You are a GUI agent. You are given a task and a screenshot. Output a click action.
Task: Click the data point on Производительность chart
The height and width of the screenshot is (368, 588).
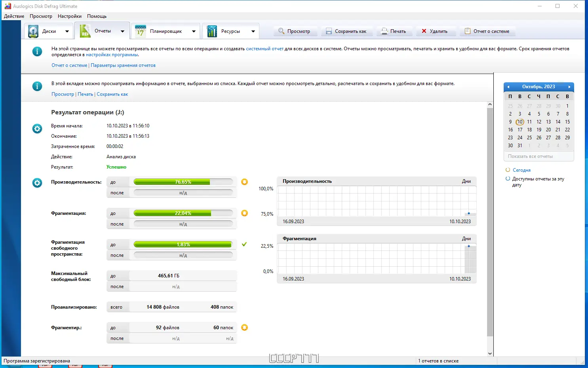click(x=469, y=213)
